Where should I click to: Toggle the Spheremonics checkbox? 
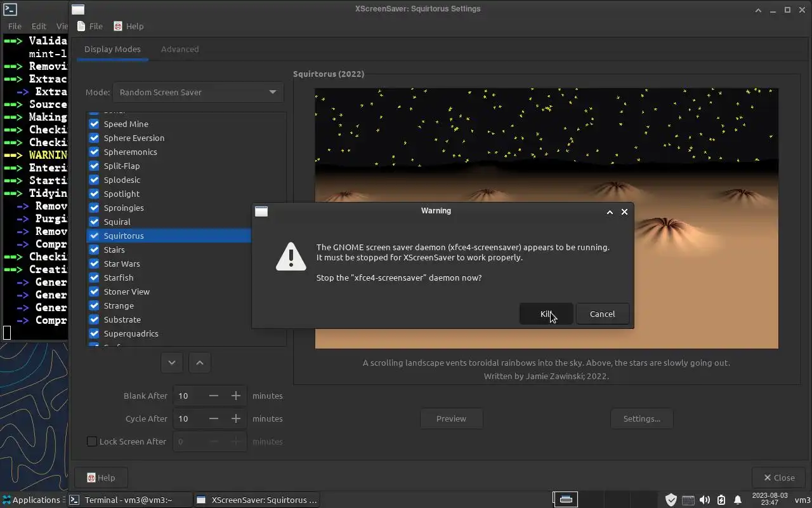click(x=94, y=152)
